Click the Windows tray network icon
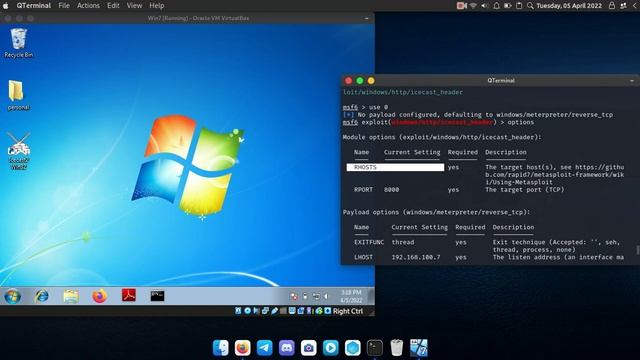The image size is (640, 360). click(x=316, y=296)
